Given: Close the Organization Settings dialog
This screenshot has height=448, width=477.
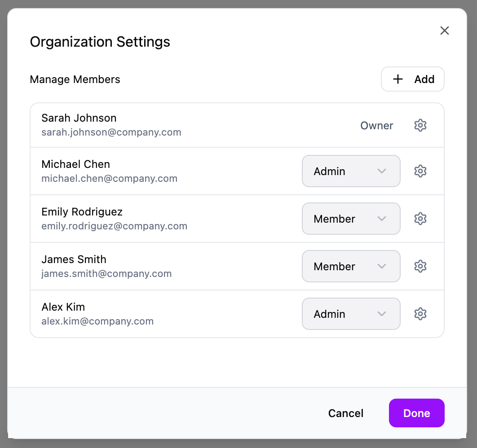Looking at the screenshot, I should click(x=444, y=31).
